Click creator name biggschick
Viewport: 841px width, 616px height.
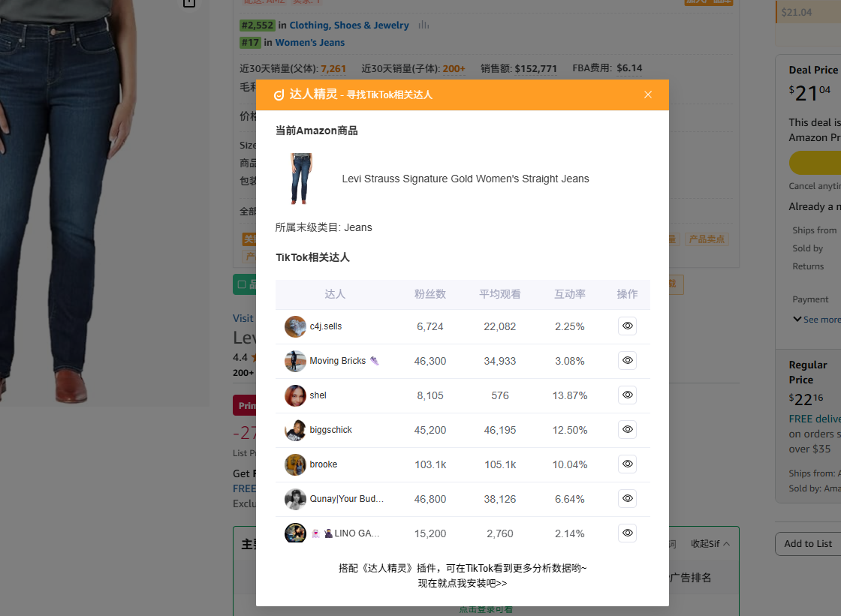pos(331,430)
